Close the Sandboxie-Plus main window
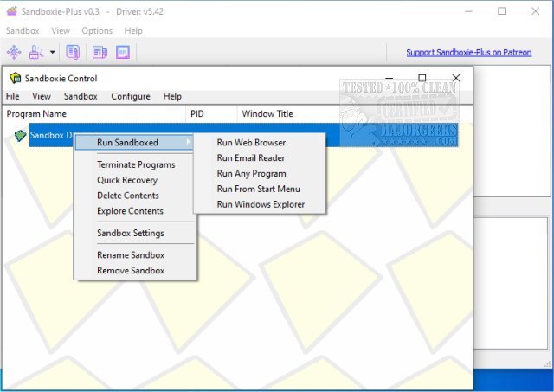554x392 pixels. pos(535,11)
